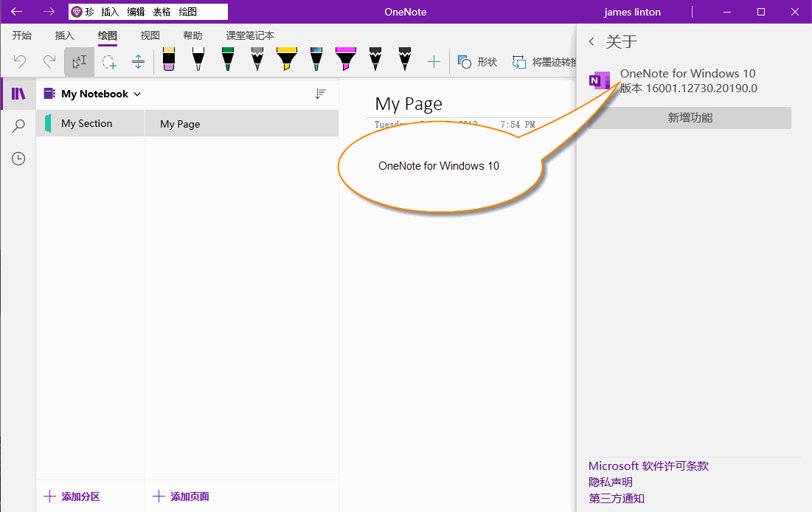812x512 pixels.
Task: Select the white pen
Action: [198, 59]
